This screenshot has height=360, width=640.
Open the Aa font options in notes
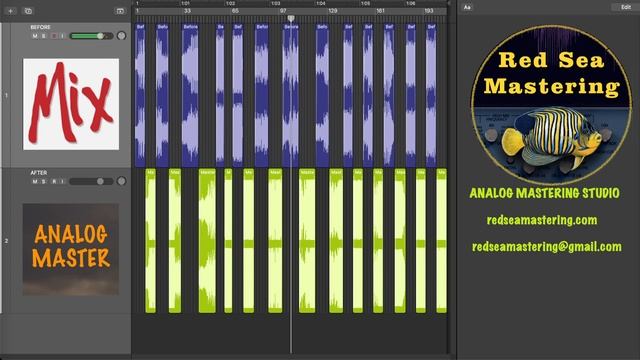click(467, 7)
